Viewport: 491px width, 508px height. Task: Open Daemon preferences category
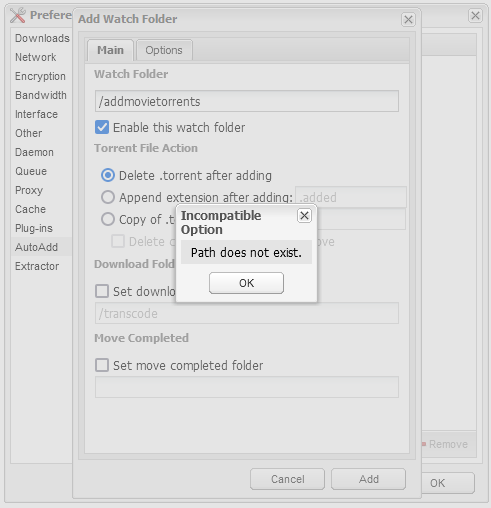coord(41,152)
